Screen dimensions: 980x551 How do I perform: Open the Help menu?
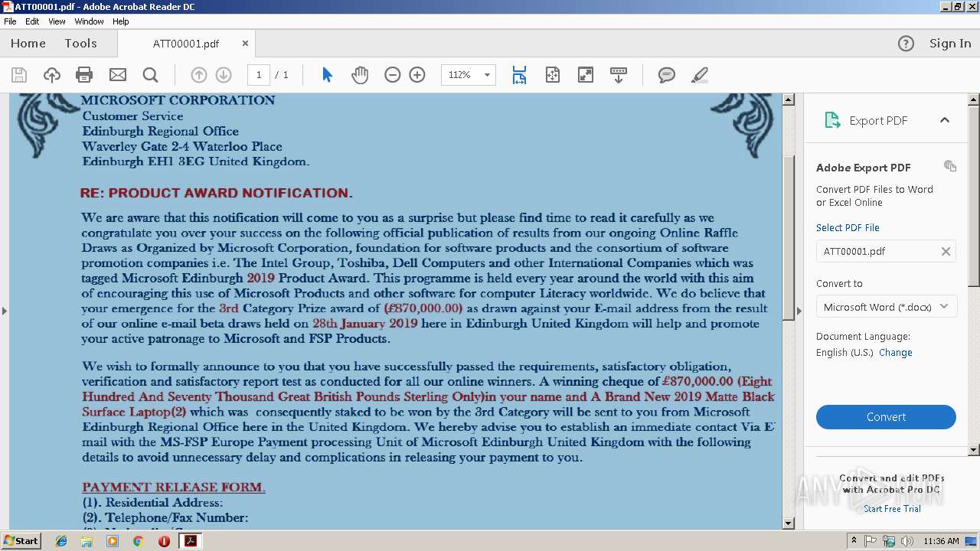pos(121,21)
